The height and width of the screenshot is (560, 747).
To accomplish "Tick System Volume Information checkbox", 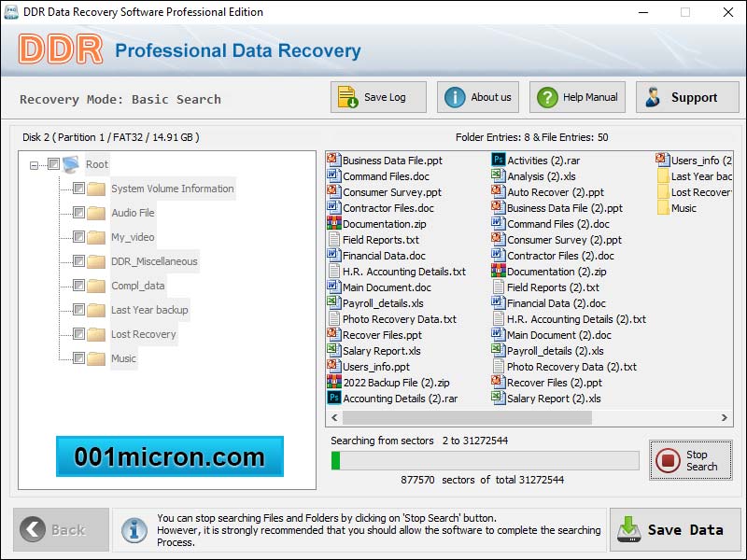I will coord(79,189).
